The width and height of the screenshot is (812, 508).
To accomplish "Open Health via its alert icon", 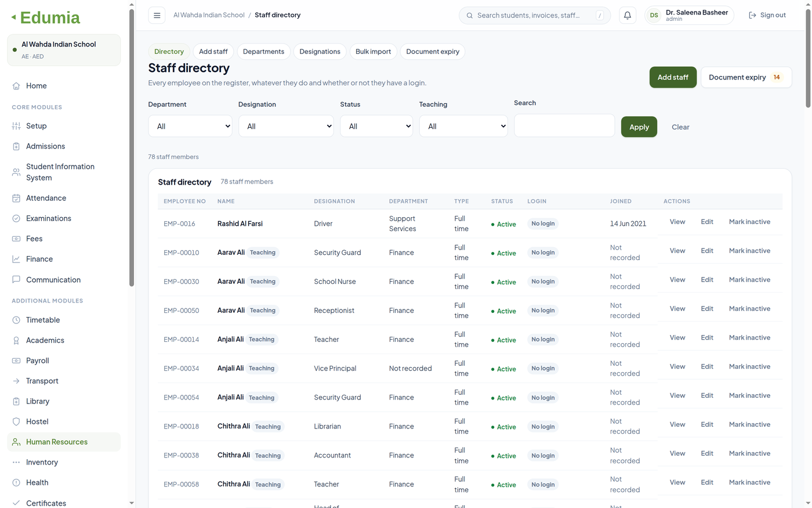I will pyautogui.click(x=16, y=482).
